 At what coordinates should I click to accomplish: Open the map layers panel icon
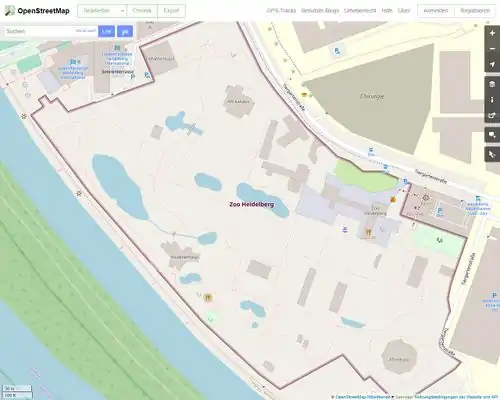(x=492, y=84)
